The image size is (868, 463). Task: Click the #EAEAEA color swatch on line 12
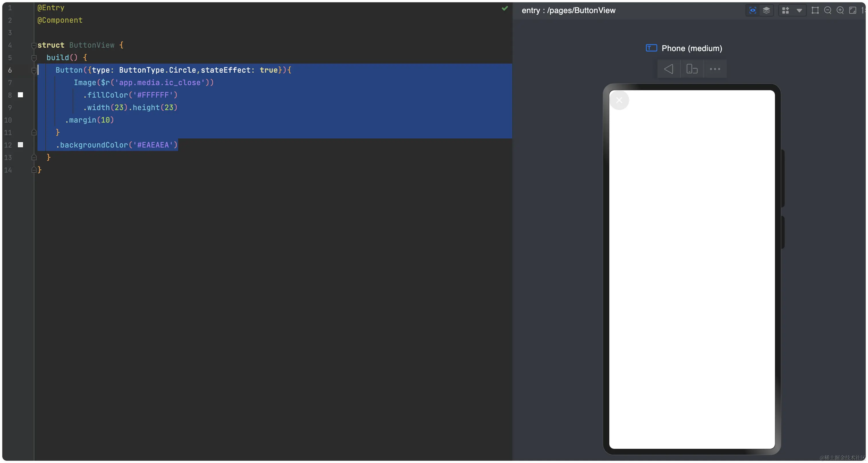click(21, 145)
